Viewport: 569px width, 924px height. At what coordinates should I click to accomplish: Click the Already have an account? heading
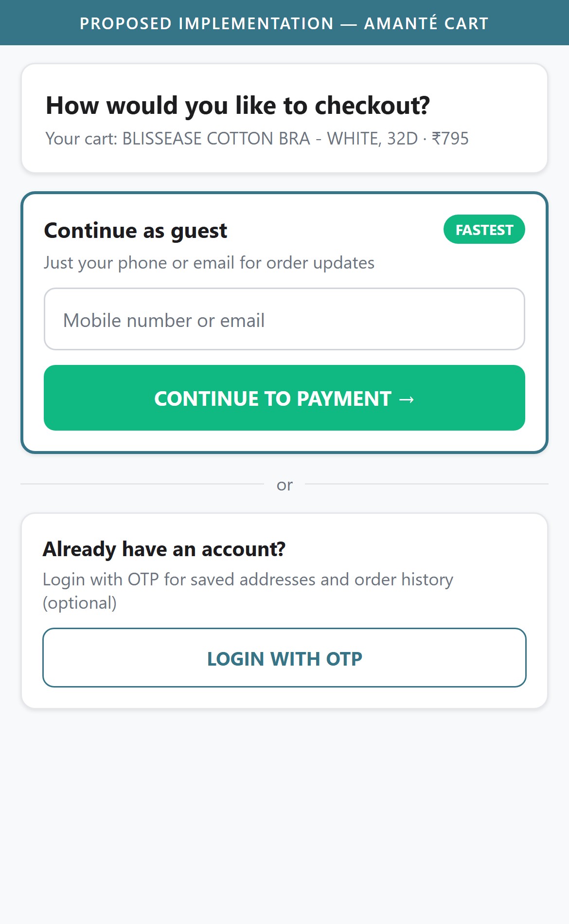coord(164,549)
